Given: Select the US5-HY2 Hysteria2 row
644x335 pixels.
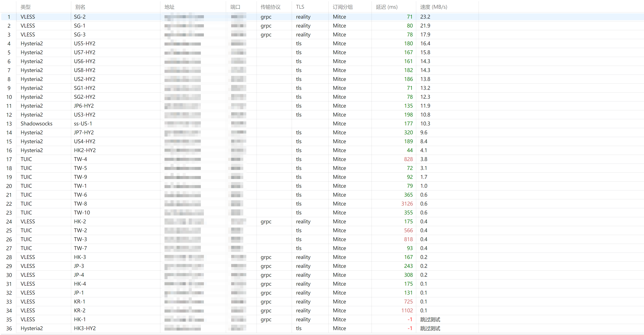Looking at the screenshot, I should coord(322,43).
